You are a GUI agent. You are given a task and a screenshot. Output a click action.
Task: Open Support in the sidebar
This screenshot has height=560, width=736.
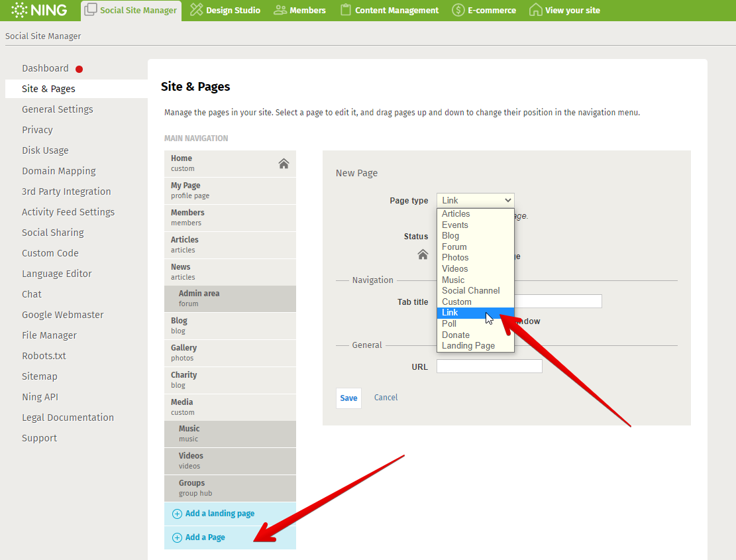coord(39,439)
